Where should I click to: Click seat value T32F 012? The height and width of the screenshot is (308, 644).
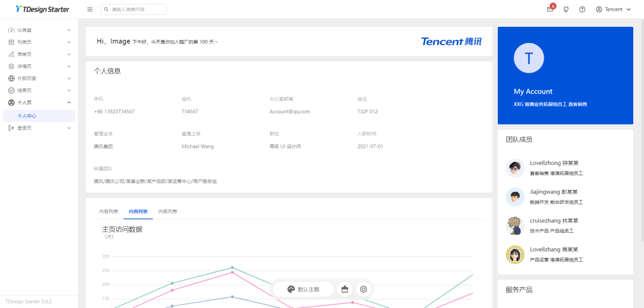pos(367,111)
